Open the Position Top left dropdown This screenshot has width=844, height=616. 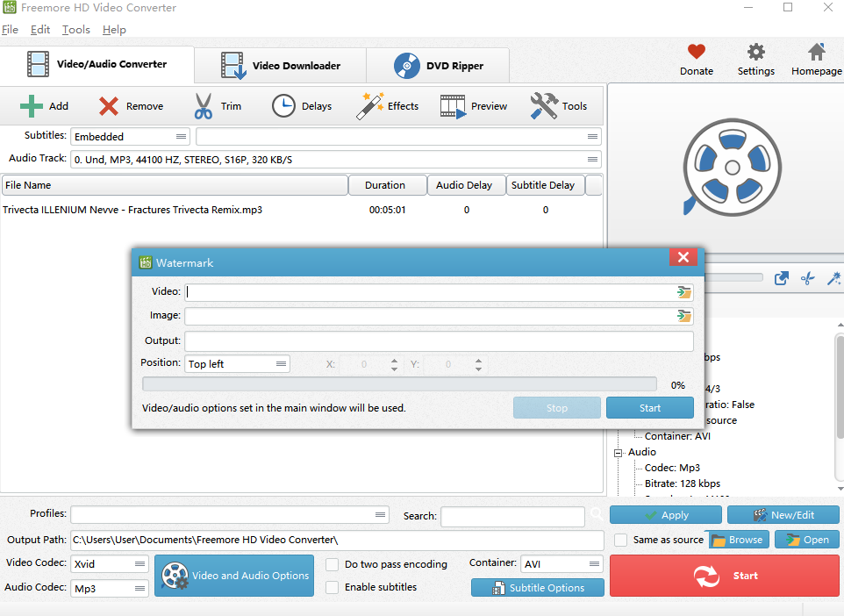click(x=237, y=364)
